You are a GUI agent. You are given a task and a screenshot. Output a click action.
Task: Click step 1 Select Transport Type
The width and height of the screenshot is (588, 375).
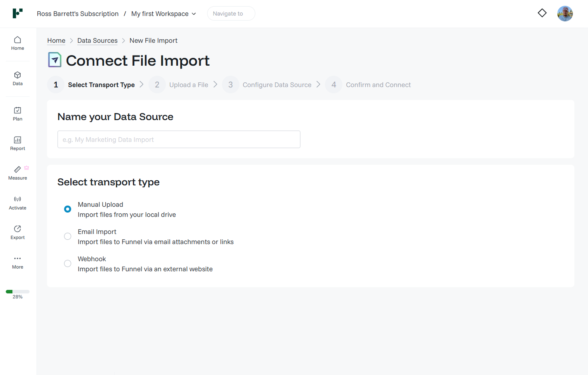click(x=92, y=85)
